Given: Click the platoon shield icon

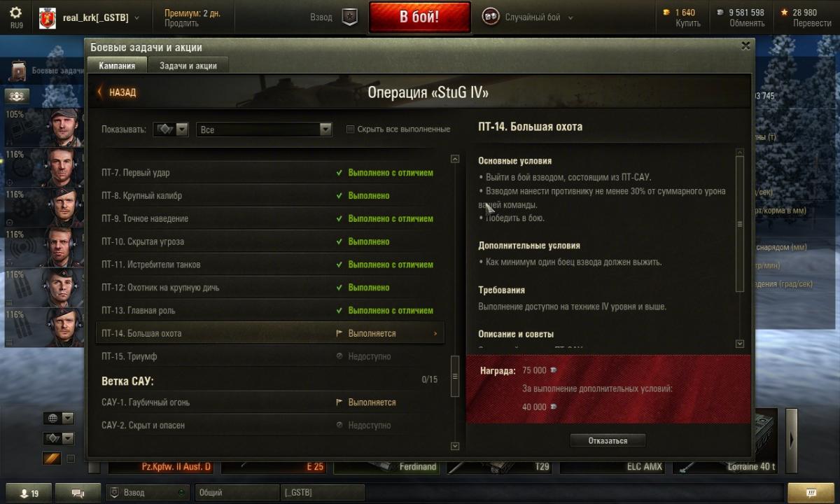Looking at the screenshot, I should (x=349, y=17).
